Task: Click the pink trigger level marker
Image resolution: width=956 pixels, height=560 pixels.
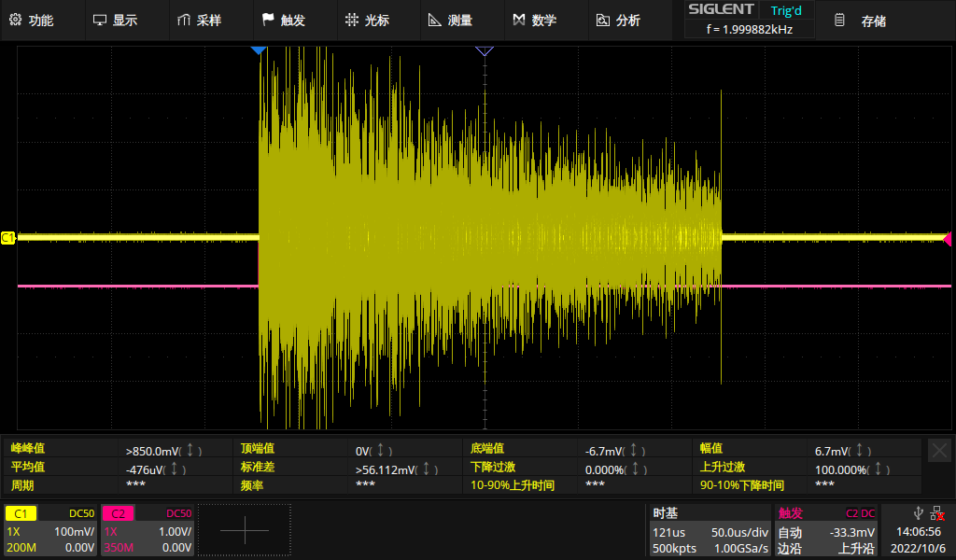Action: click(947, 238)
